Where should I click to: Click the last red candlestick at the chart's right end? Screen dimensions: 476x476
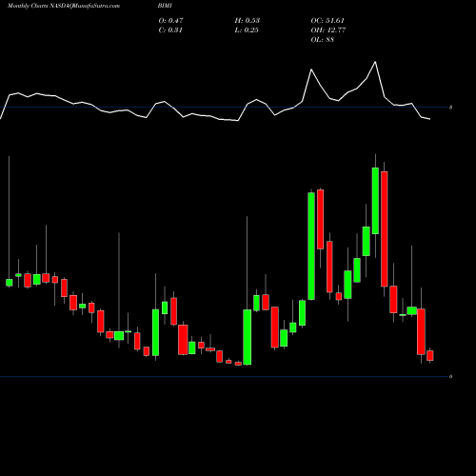tap(430, 355)
